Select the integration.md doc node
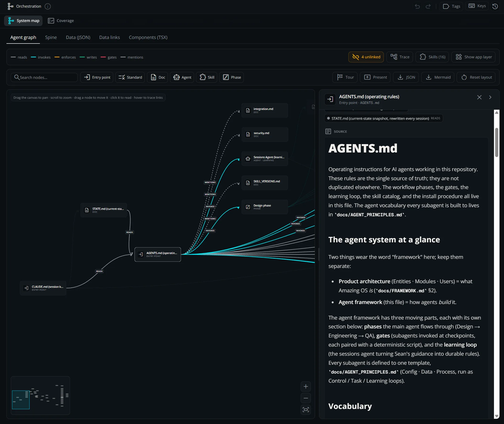The width and height of the screenshot is (504, 424). (265, 110)
